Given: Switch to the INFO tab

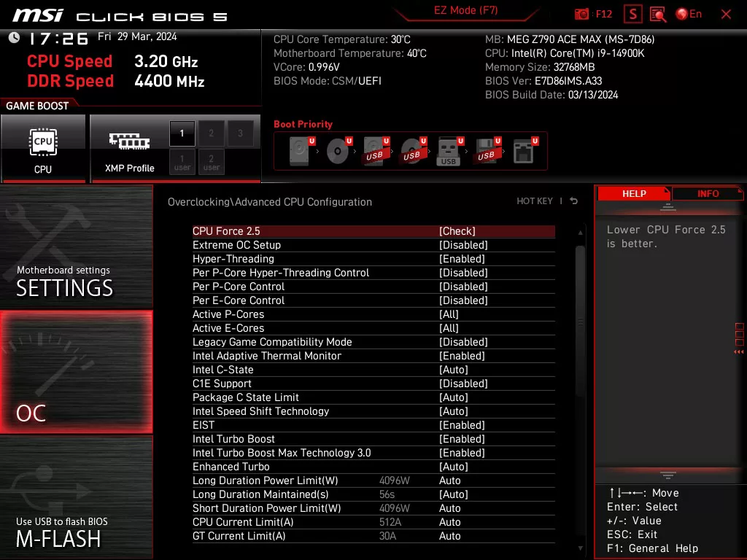Looking at the screenshot, I should click(706, 193).
